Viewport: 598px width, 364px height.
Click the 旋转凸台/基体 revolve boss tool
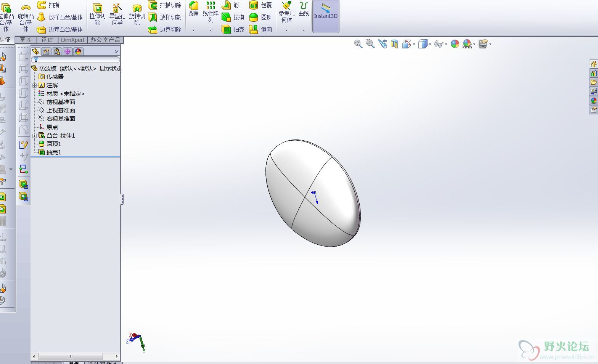click(26, 18)
